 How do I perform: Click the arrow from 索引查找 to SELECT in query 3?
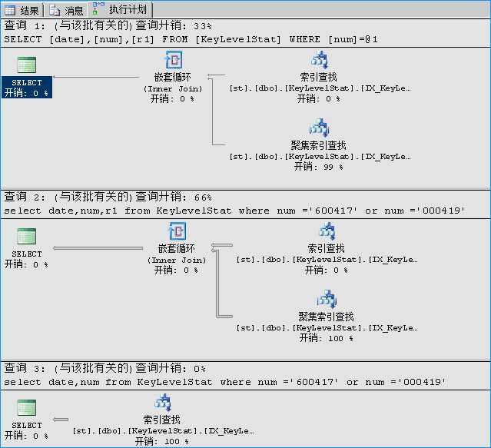[61, 420]
